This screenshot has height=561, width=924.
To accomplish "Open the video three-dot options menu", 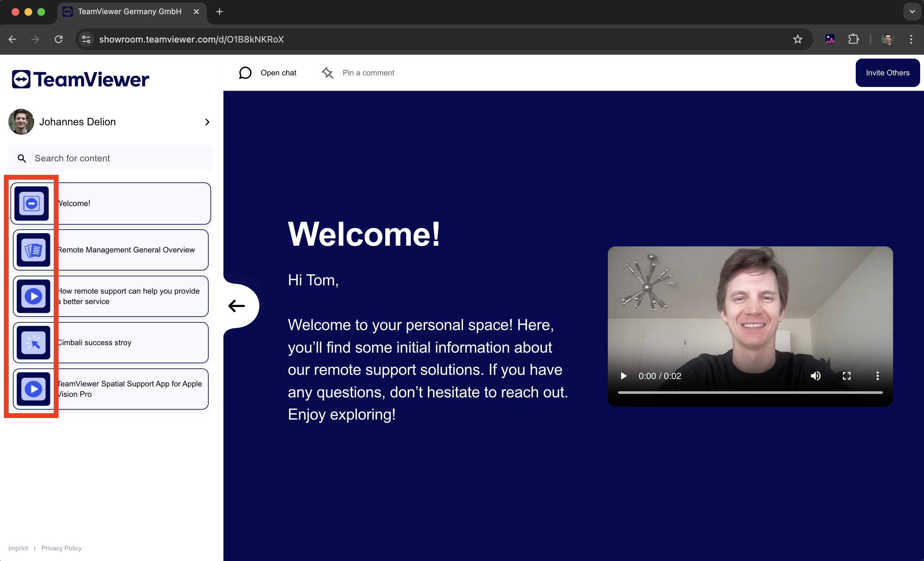I will pyautogui.click(x=877, y=376).
